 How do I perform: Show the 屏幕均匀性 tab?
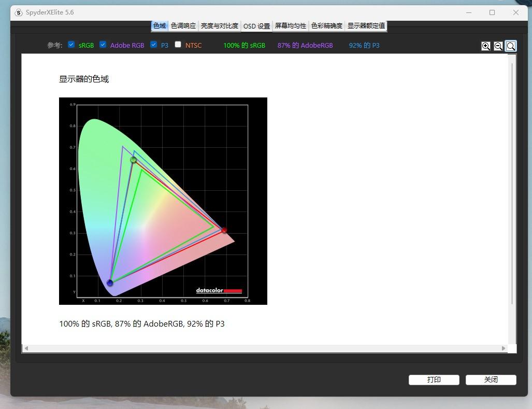click(x=291, y=26)
